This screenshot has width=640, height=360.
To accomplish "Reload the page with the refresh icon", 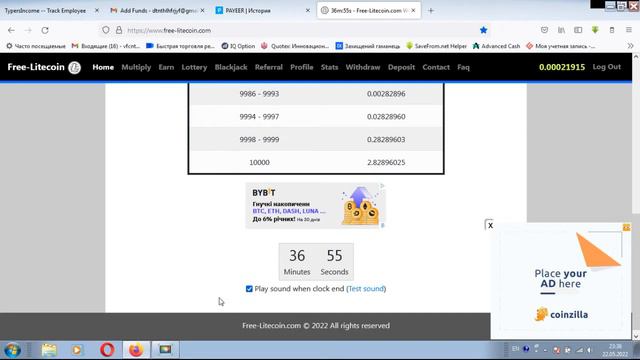I will click(45, 30).
